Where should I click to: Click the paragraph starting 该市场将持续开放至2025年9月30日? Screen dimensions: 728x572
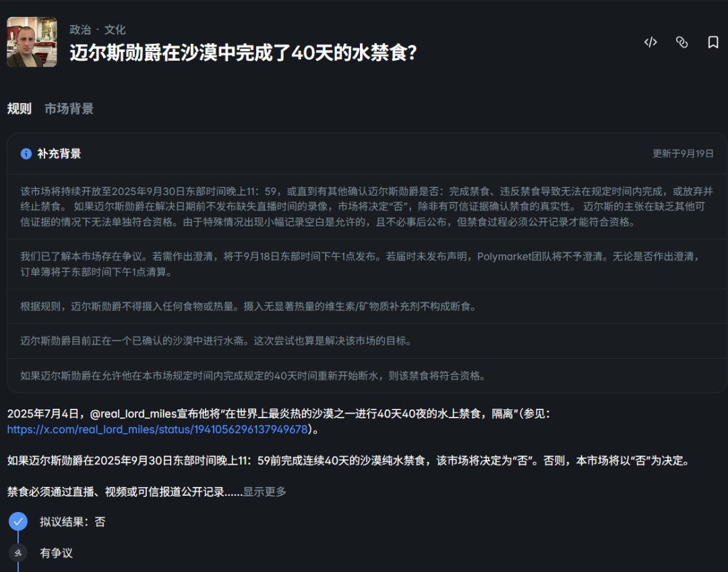(x=367, y=206)
